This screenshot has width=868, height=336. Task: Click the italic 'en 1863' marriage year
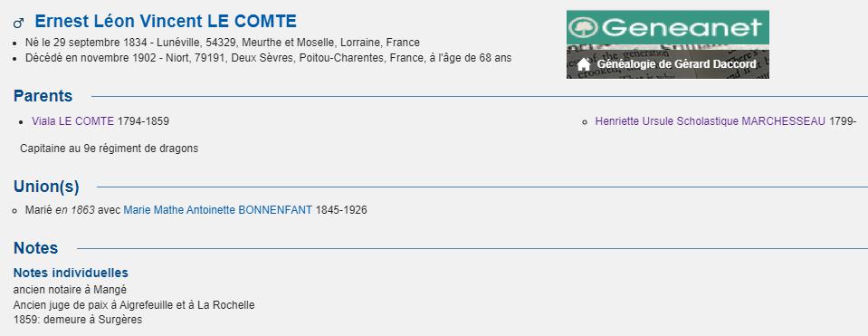pyautogui.click(x=75, y=210)
